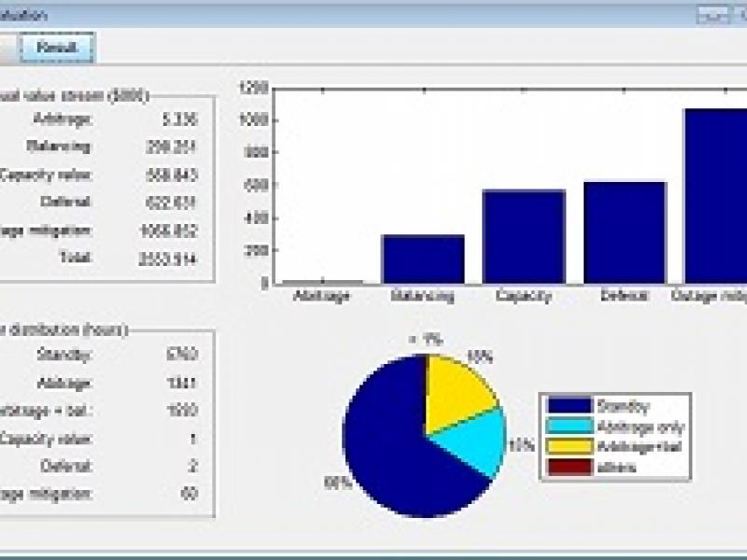Image resolution: width=747 pixels, height=560 pixels.
Task: Select the Deferral value in annual value stream
Action: 171,203
